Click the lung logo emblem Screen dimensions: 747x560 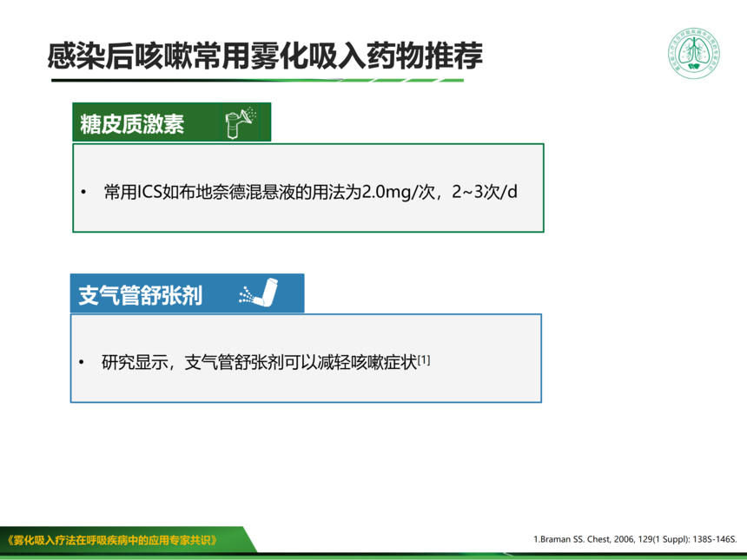tap(694, 53)
